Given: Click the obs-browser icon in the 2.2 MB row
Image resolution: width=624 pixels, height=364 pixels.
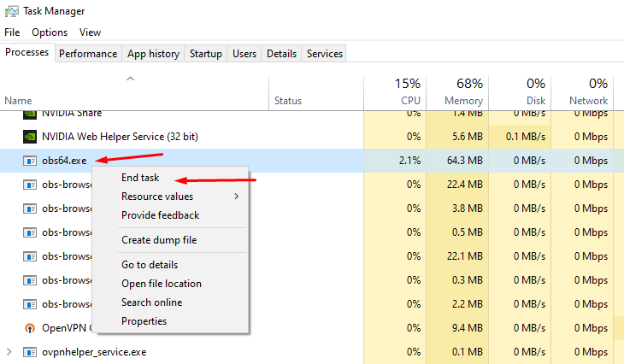Looking at the screenshot, I should tap(30, 304).
